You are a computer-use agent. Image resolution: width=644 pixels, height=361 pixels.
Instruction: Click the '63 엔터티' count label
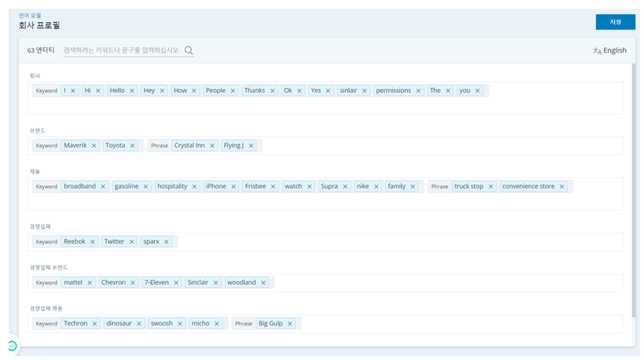(x=41, y=50)
